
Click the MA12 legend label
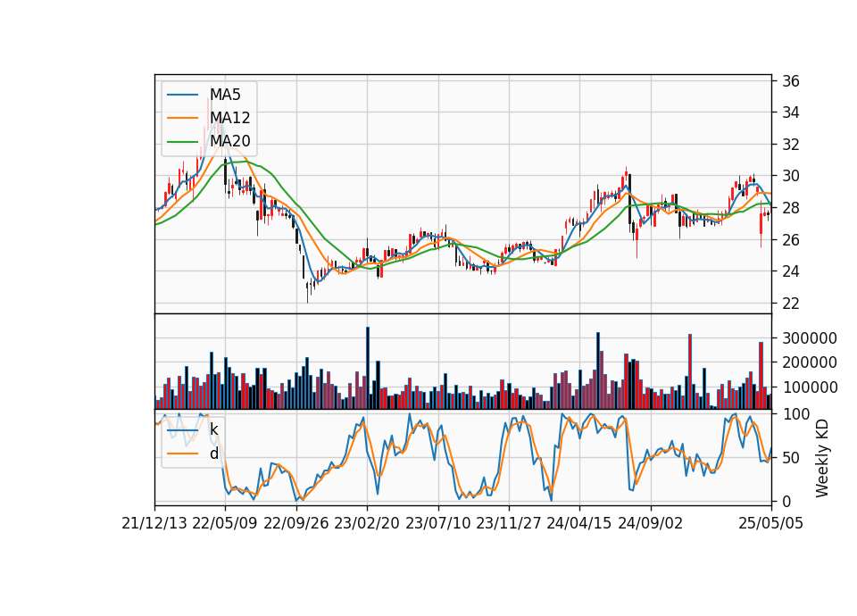(x=230, y=118)
